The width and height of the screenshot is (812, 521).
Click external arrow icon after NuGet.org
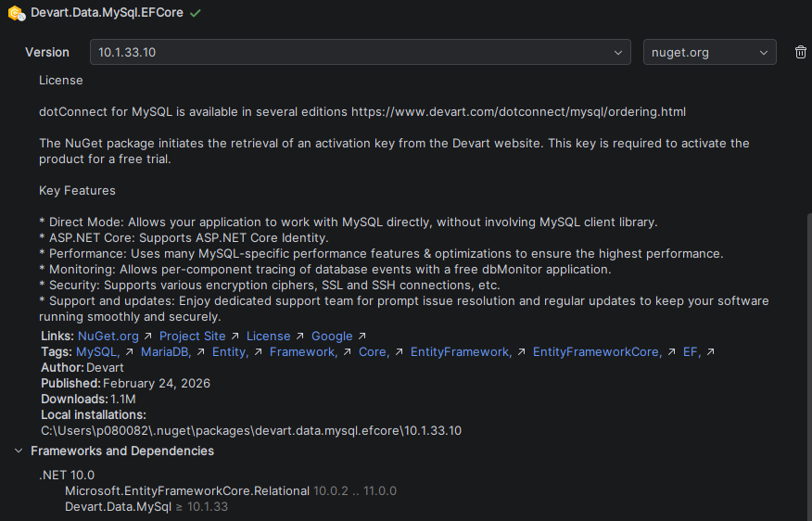[148, 337]
